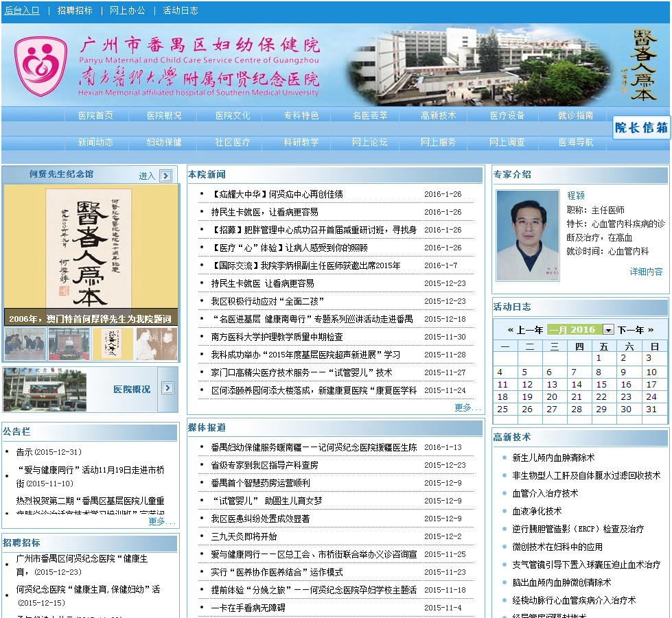This screenshot has height=618, width=672.
Task: Go to 网上论坛 in the navigation bar
Action: 370,142
